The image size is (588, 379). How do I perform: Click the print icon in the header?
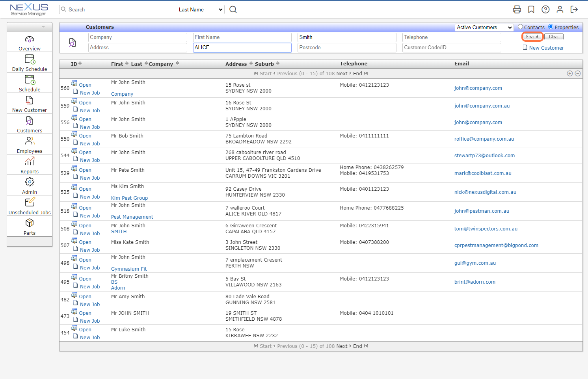coord(517,9)
